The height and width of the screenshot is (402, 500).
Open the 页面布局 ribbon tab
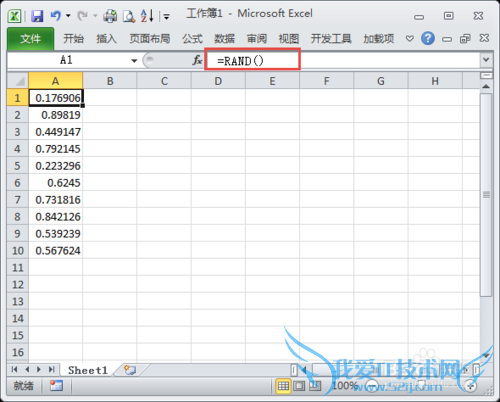point(150,39)
